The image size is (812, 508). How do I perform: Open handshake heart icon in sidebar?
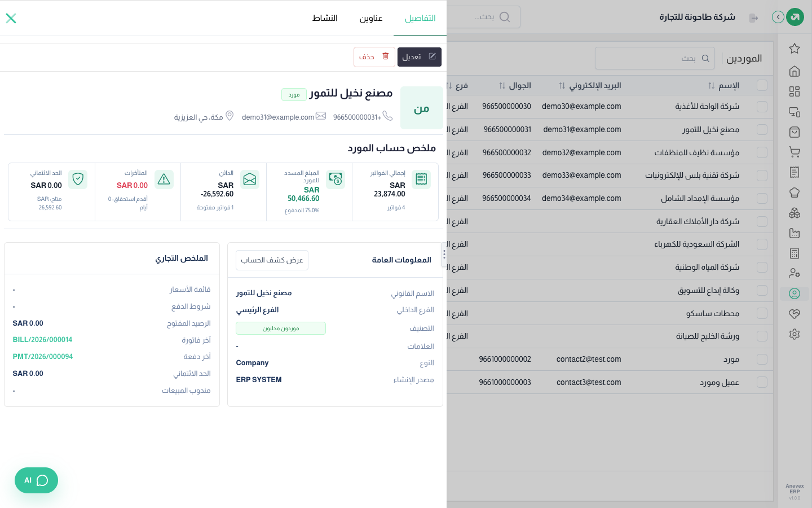point(795,314)
